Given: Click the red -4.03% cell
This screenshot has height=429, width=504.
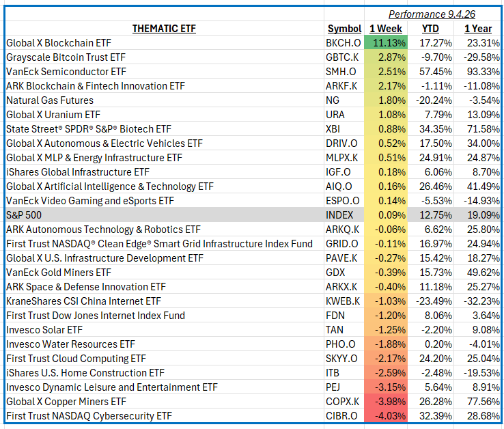Looking at the screenshot, I should pos(386,415).
